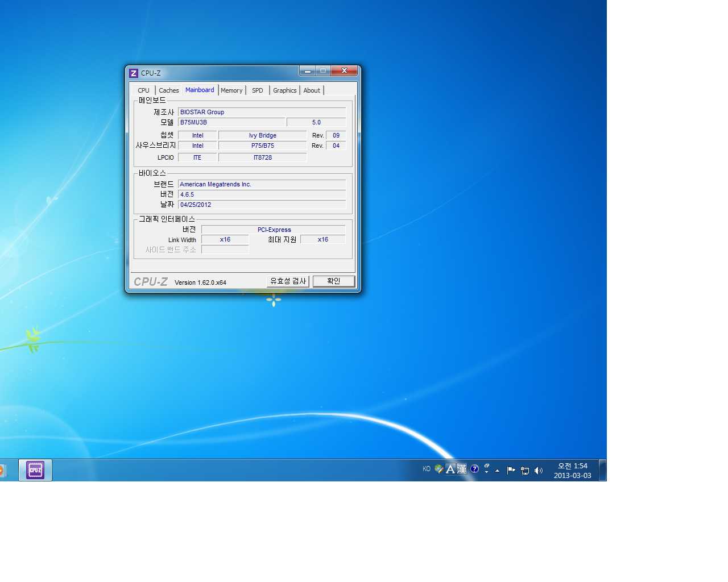Minimize the CPU-Z window
This screenshot has height=582, width=728.
coord(307,70)
